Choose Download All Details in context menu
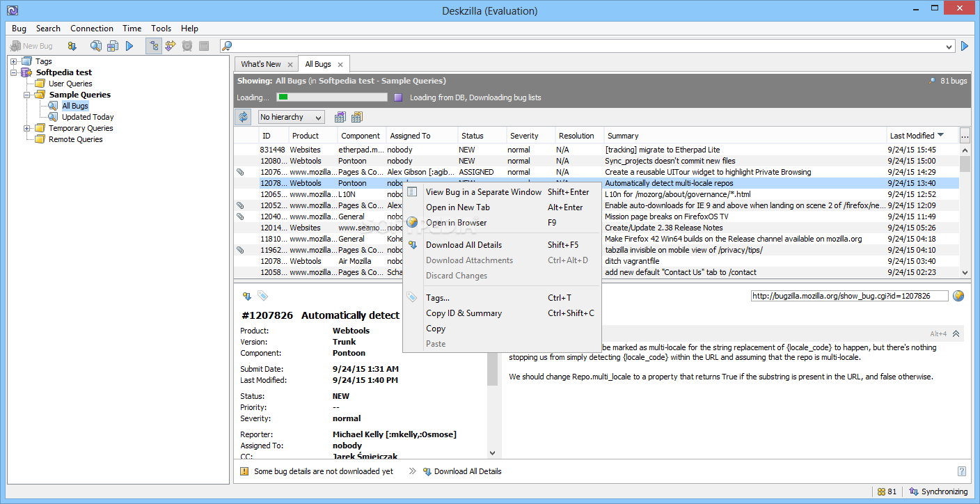 point(502,245)
